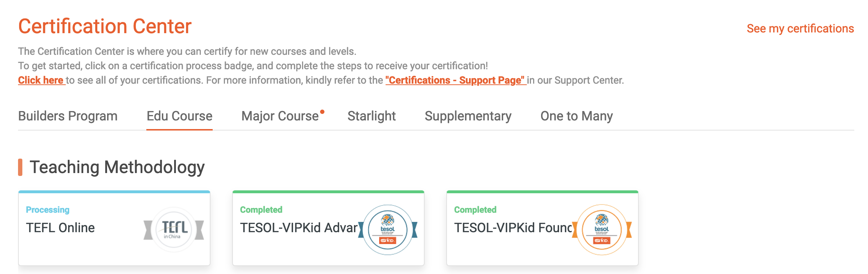Click the TEFL in China badge icon
This screenshot has height=274, width=868.
(174, 229)
